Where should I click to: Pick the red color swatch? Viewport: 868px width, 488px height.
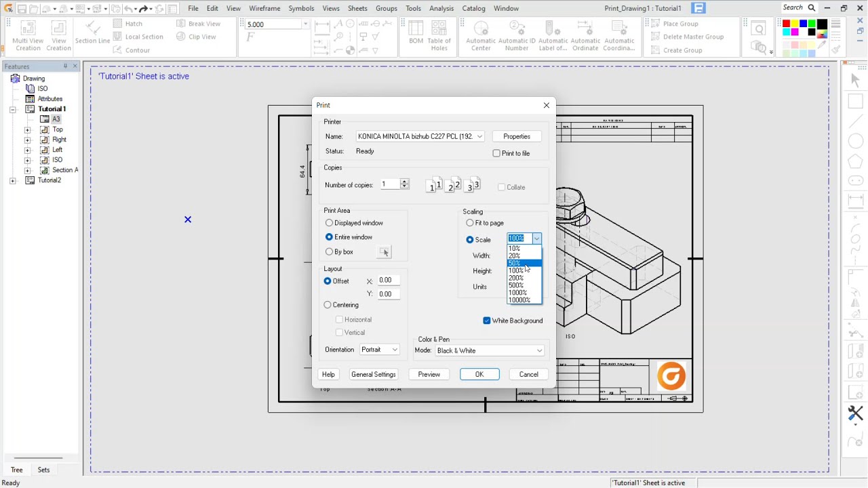pos(787,24)
